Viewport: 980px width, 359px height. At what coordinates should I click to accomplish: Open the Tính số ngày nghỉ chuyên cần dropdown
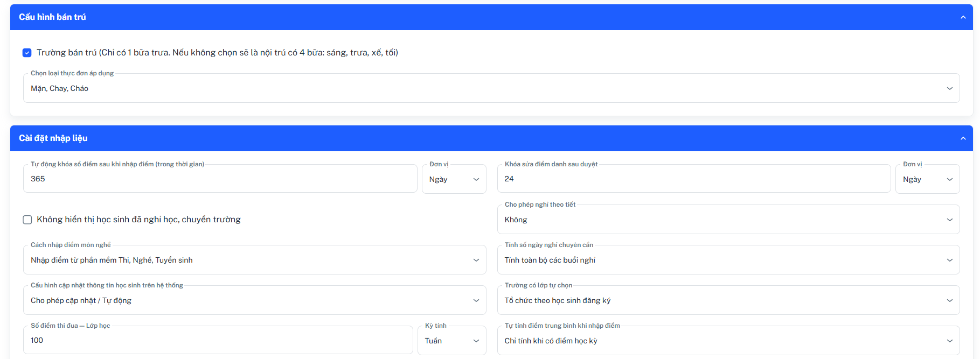click(728, 260)
